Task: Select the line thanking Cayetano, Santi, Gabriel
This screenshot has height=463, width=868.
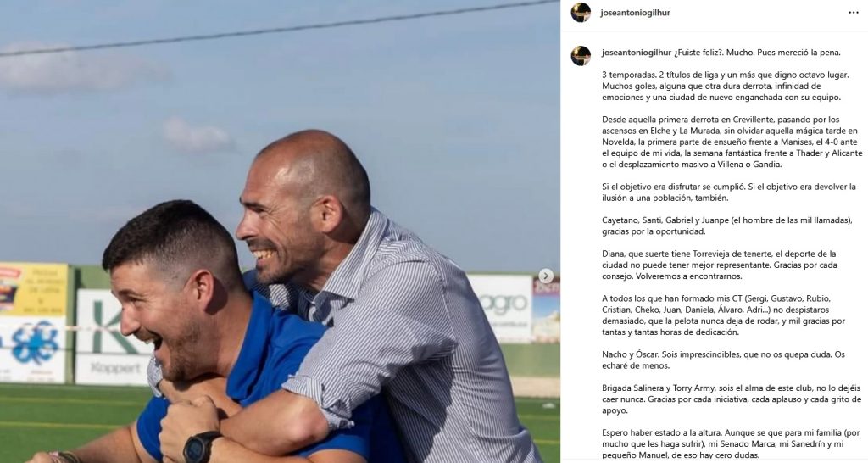Action: (726, 226)
